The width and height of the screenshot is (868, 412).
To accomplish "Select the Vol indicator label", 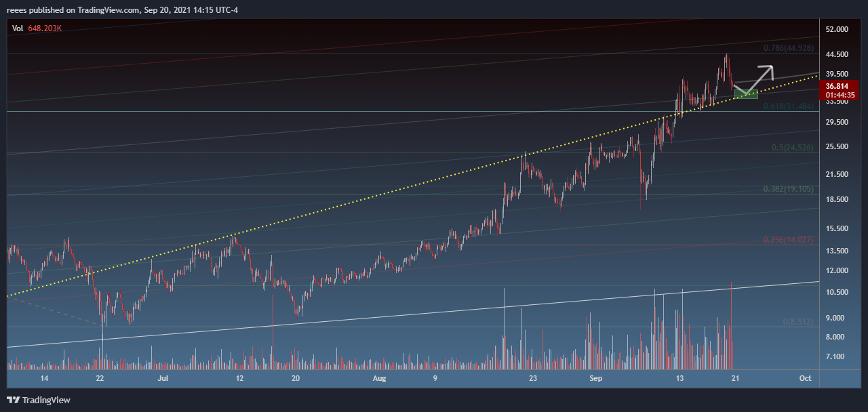I will [x=17, y=28].
